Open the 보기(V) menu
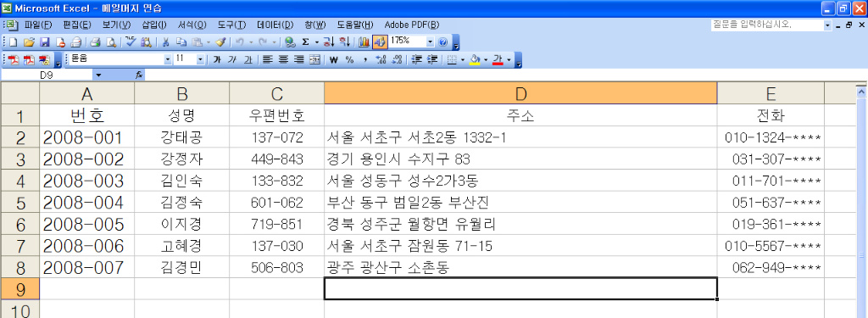 point(116,25)
